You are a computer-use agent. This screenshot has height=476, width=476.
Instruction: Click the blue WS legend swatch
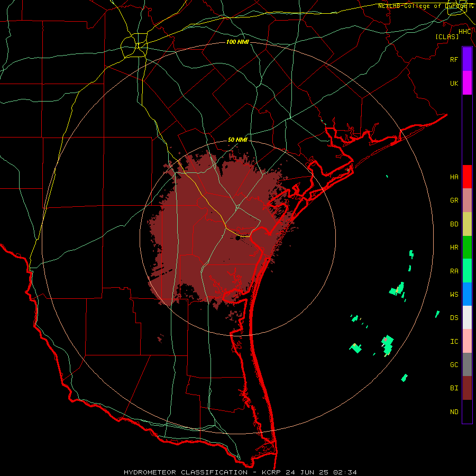click(x=467, y=294)
